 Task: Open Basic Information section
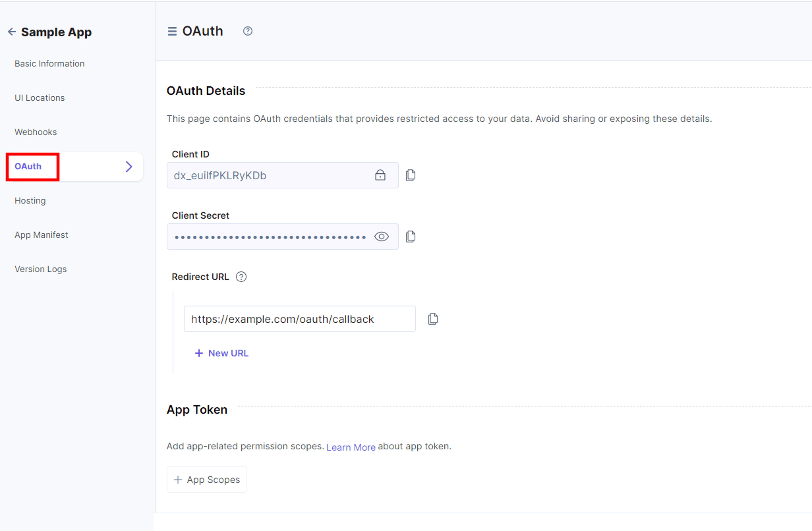(49, 63)
